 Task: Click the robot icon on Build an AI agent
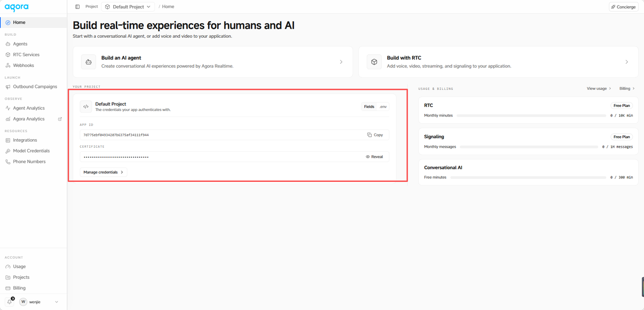coord(89,62)
